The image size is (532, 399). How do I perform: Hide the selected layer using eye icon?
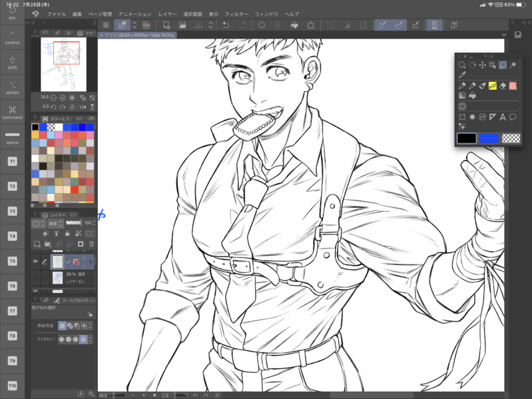(35, 262)
